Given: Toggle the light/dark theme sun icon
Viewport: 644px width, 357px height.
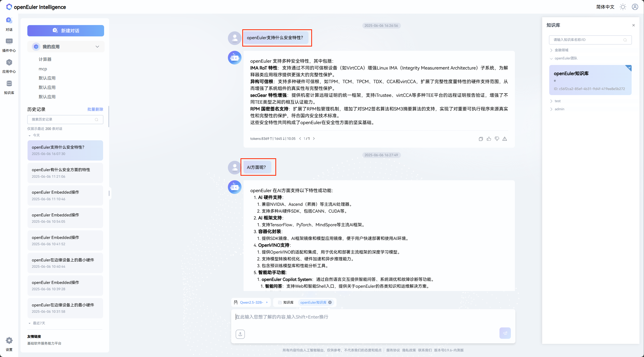Looking at the screenshot, I should [623, 7].
